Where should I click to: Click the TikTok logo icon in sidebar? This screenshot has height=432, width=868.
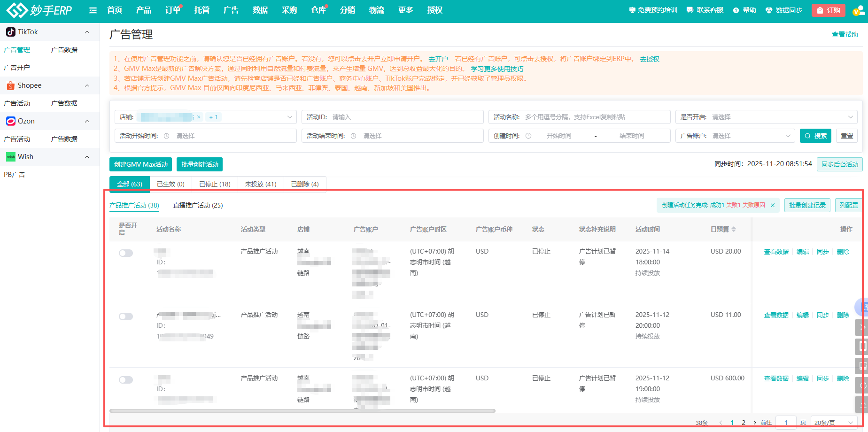10,32
